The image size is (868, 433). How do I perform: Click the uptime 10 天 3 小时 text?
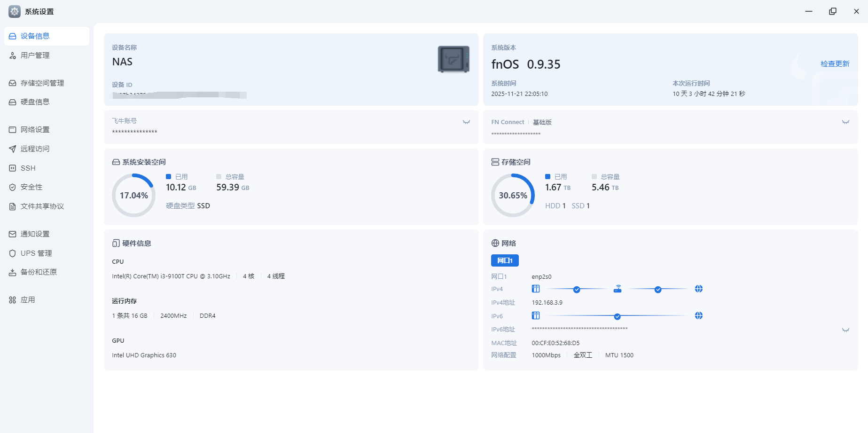click(709, 94)
